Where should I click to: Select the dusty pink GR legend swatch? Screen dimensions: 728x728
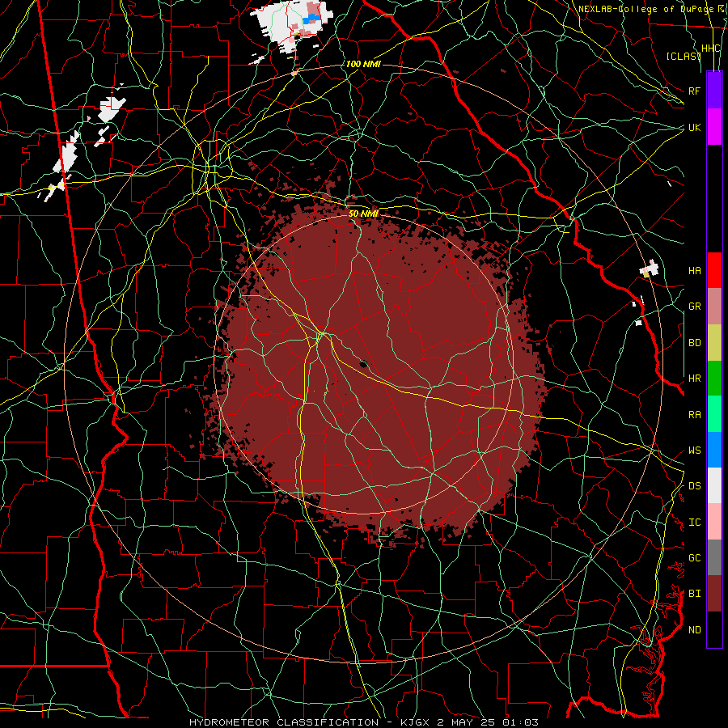click(x=714, y=307)
